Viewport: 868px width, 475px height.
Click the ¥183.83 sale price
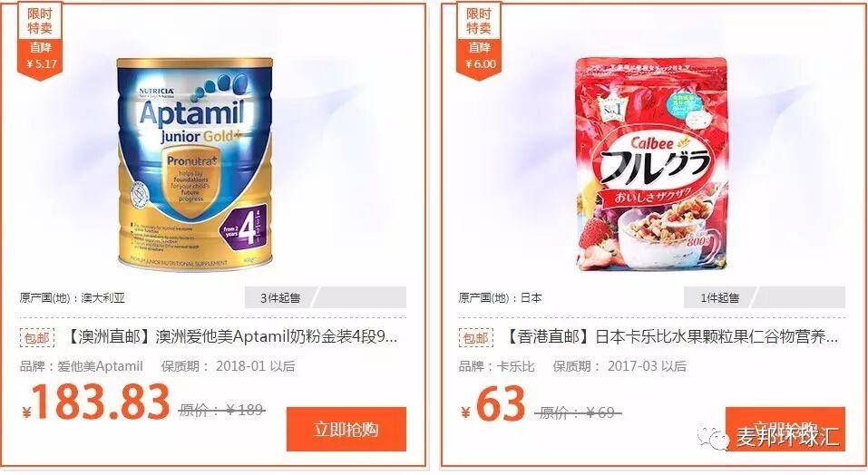coord(95,402)
